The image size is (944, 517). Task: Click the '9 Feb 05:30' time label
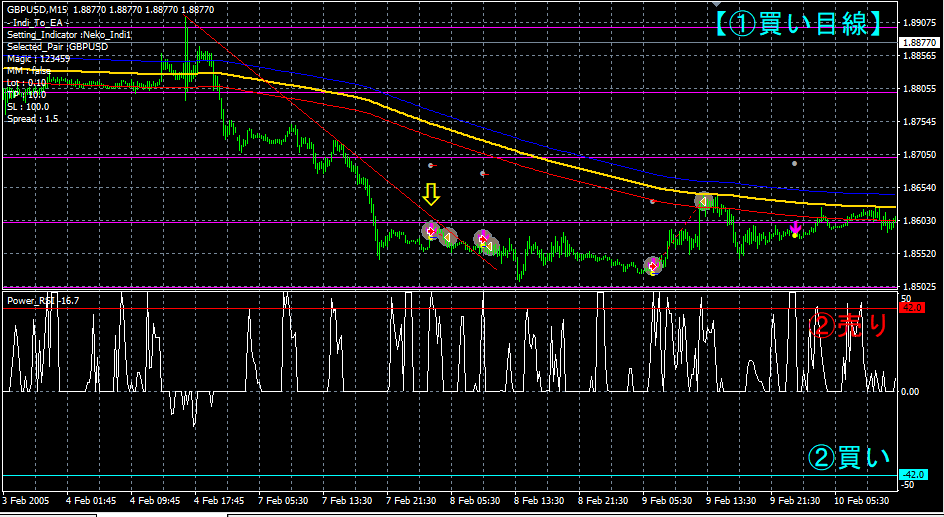click(x=668, y=501)
